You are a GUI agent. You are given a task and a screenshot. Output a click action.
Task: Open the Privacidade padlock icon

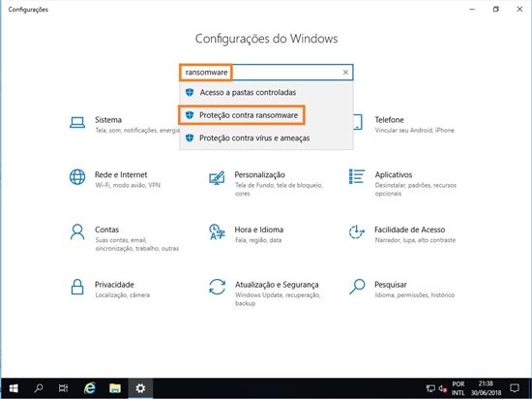(x=77, y=287)
